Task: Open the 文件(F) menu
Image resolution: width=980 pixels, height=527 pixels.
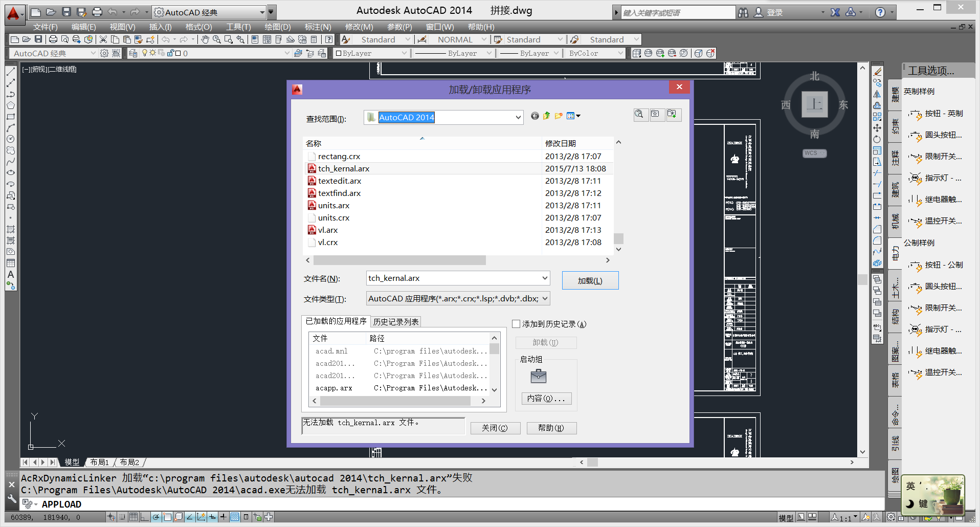Action: click(45, 27)
